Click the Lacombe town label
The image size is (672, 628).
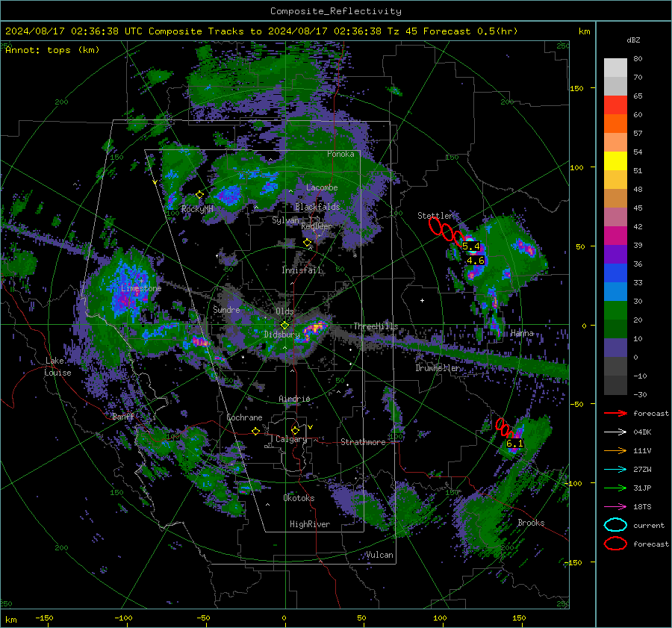(322, 187)
